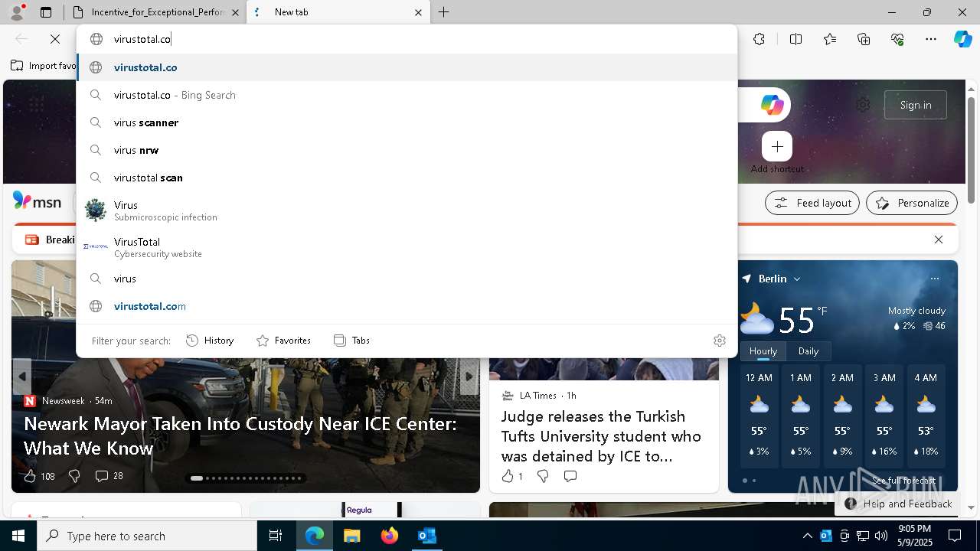The image size is (980, 551).
Task: Open Windows Start menu
Action: coord(18,536)
